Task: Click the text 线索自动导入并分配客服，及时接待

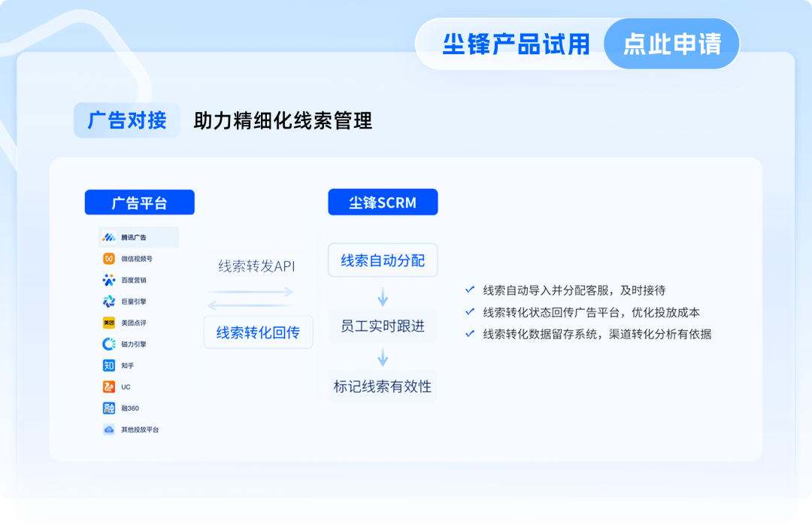Action: pos(574,290)
